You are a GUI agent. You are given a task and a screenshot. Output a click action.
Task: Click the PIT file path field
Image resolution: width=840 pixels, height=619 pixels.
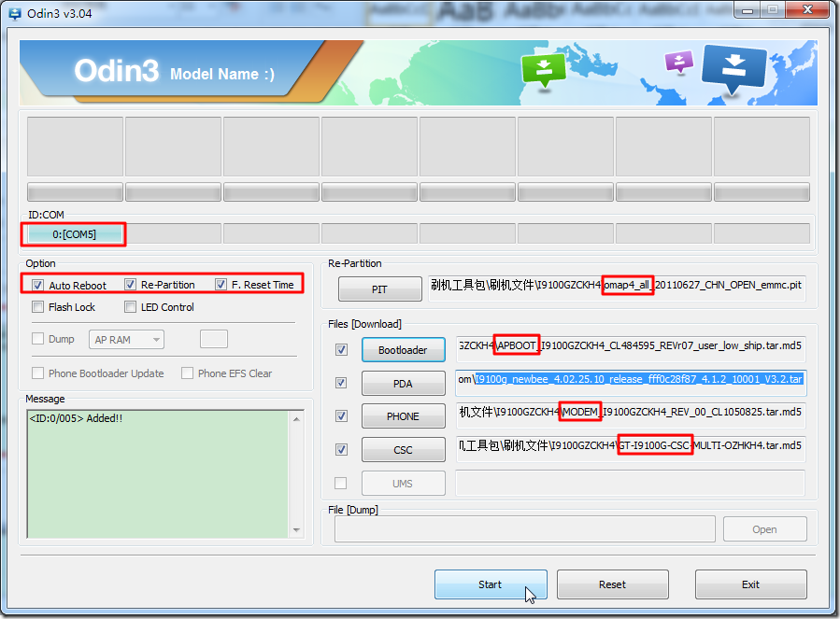617,288
